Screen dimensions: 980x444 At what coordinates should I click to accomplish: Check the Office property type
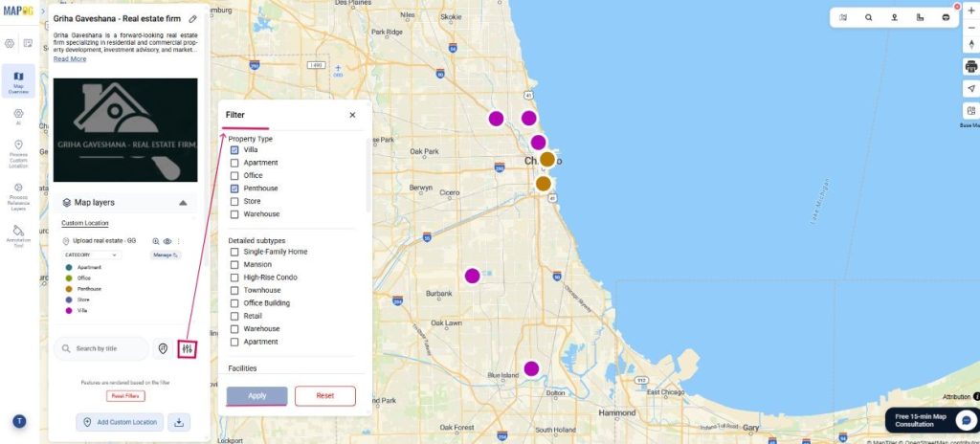(x=234, y=176)
